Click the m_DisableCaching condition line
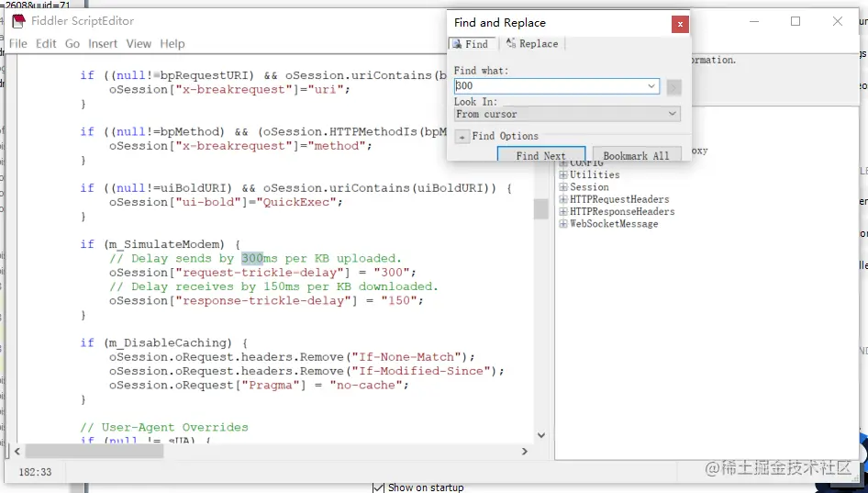The width and height of the screenshot is (868, 493). (164, 342)
